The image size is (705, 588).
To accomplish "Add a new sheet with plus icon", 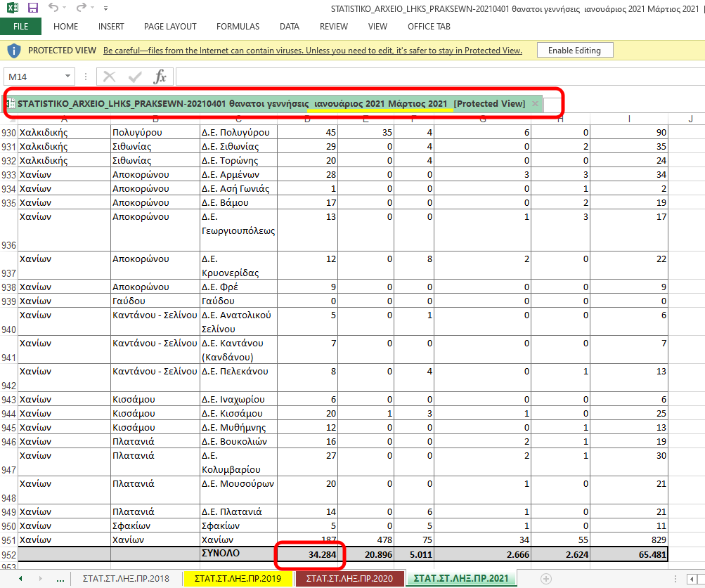I will (x=545, y=578).
